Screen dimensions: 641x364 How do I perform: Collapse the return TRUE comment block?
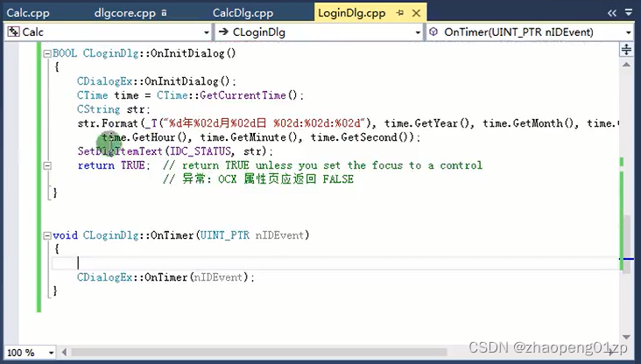click(47, 165)
